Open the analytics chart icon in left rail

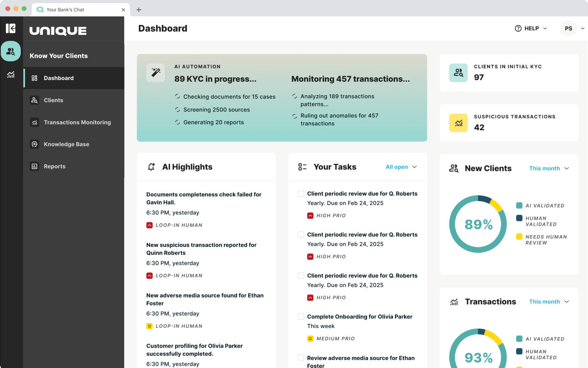coord(11,75)
